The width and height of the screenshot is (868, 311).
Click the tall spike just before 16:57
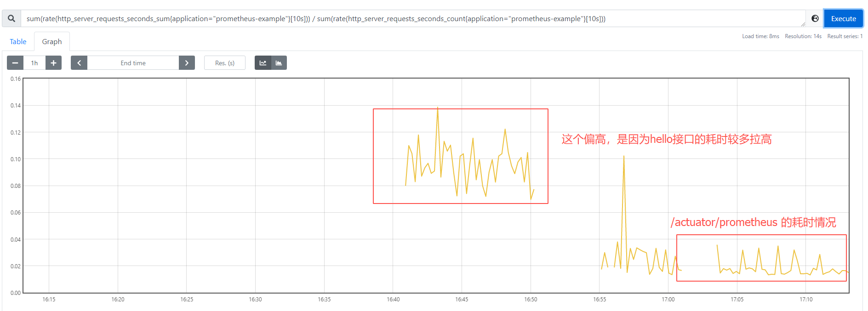pos(624,156)
